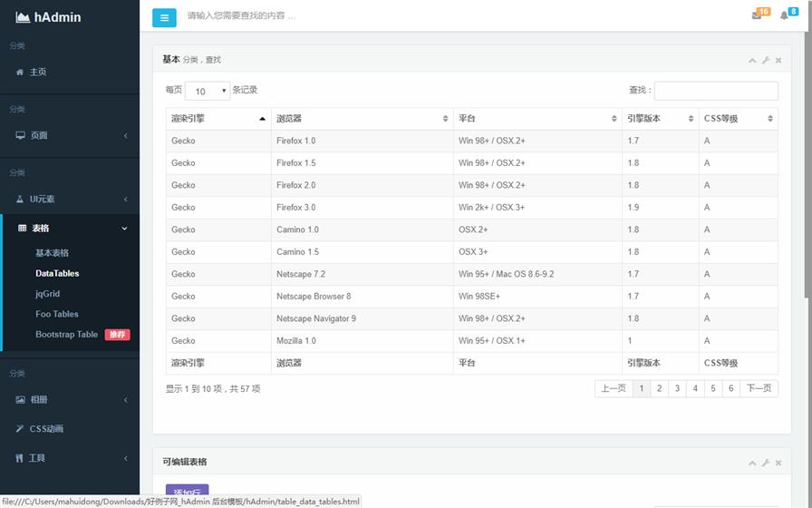
Task: Go to page 5 of table
Action: point(713,388)
